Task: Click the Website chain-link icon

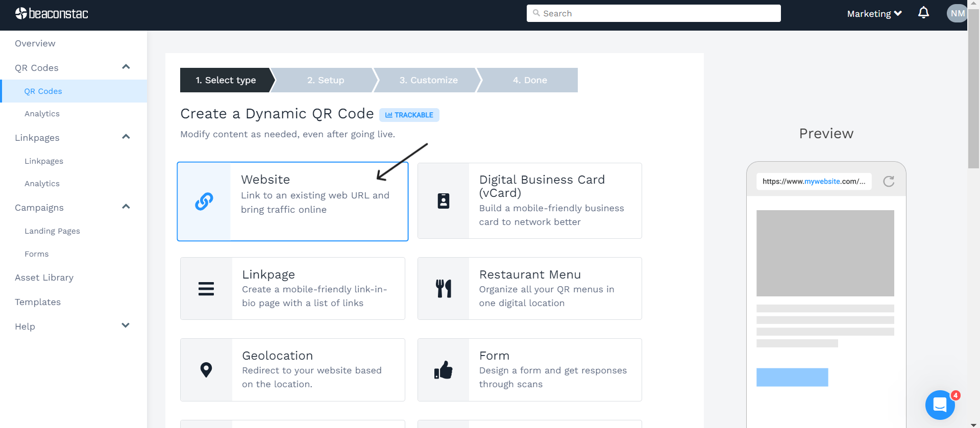Action: point(204,202)
